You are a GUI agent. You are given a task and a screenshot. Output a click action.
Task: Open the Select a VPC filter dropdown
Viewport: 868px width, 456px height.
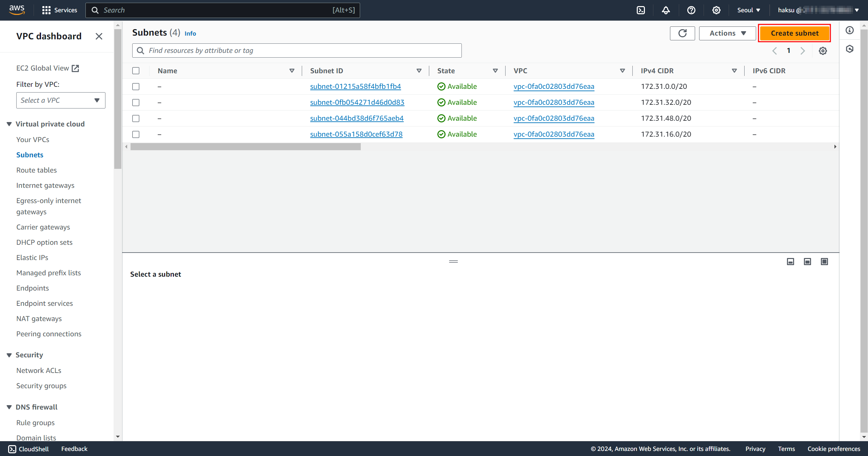(61, 100)
